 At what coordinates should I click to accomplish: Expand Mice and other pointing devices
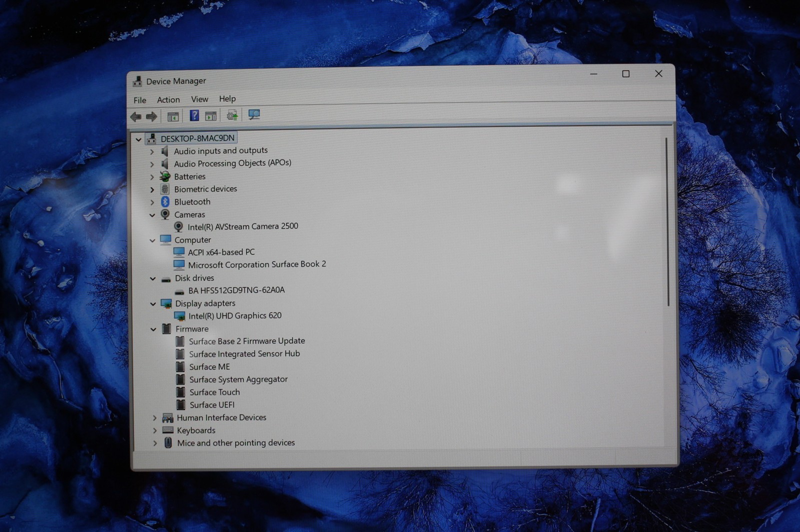pos(155,443)
